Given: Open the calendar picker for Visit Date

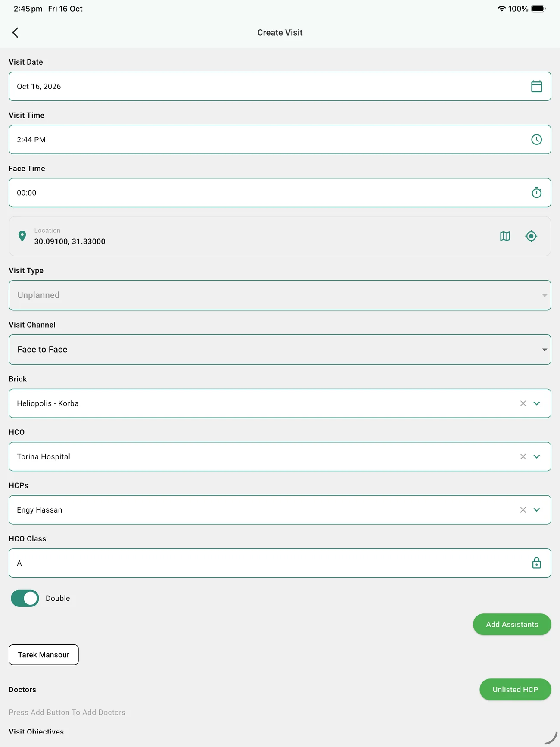Looking at the screenshot, I should tap(536, 86).
